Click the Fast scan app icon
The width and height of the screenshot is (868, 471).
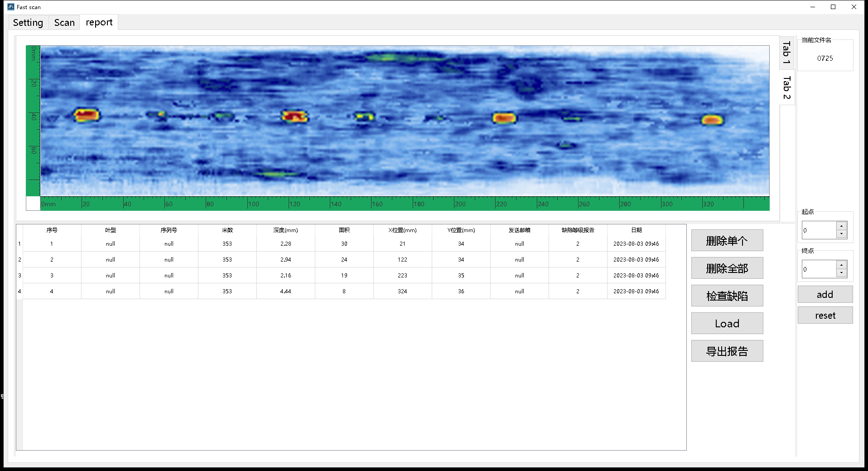pyautogui.click(x=11, y=7)
